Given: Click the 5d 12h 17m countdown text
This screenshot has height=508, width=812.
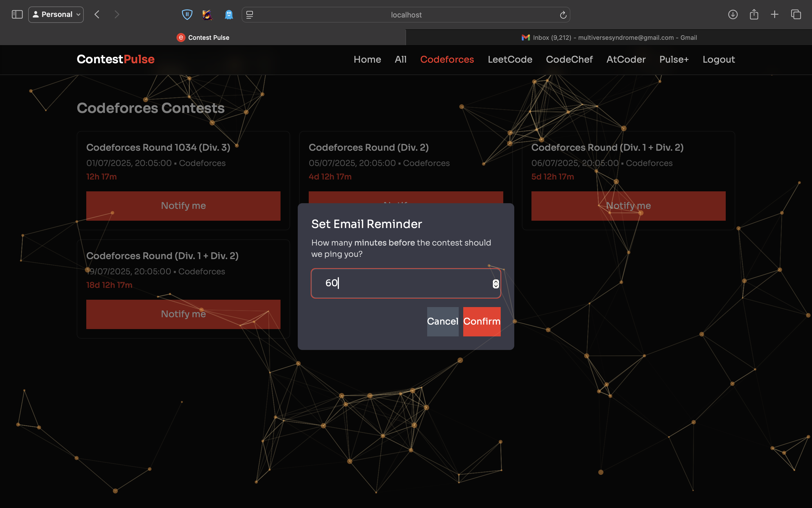Looking at the screenshot, I should coord(552,177).
